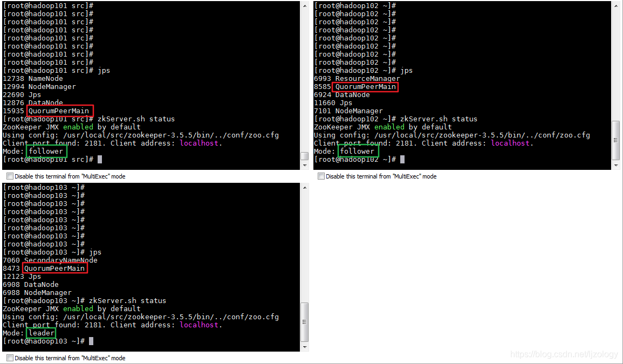Click the zoo.cfg config path in hadoop103 terminal
The width and height of the screenshot is (623, 364).
(x=171, y=317)
